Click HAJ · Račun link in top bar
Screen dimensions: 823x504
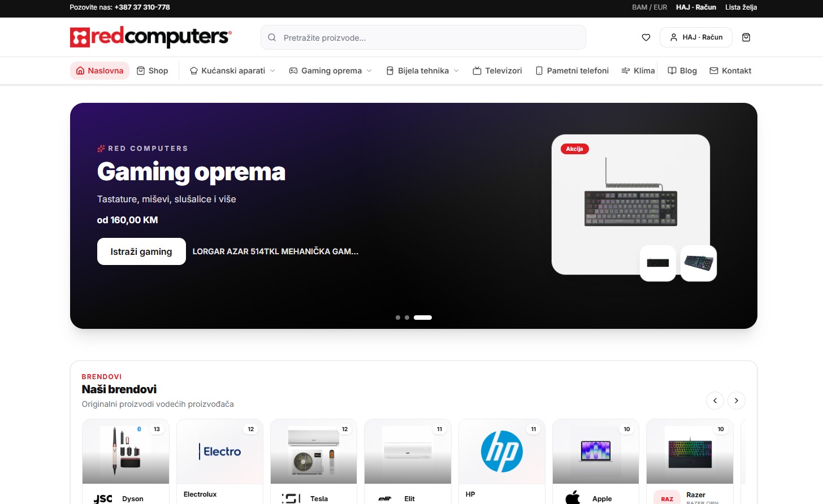pyautogui.click(x=696, y=7)
